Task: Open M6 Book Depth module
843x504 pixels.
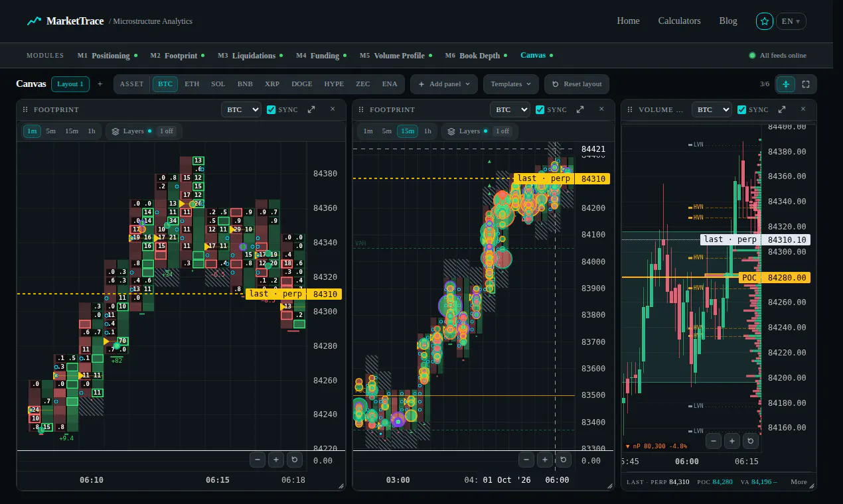Action: (x=476, y=56)
